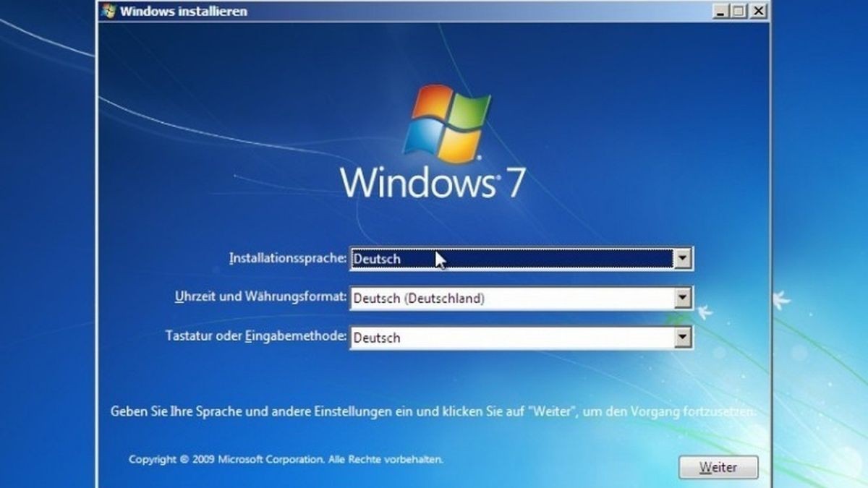Select the field showing Deutsch (Deutschland)
Viewport: 868px width, 488px height.
point(506,298)
